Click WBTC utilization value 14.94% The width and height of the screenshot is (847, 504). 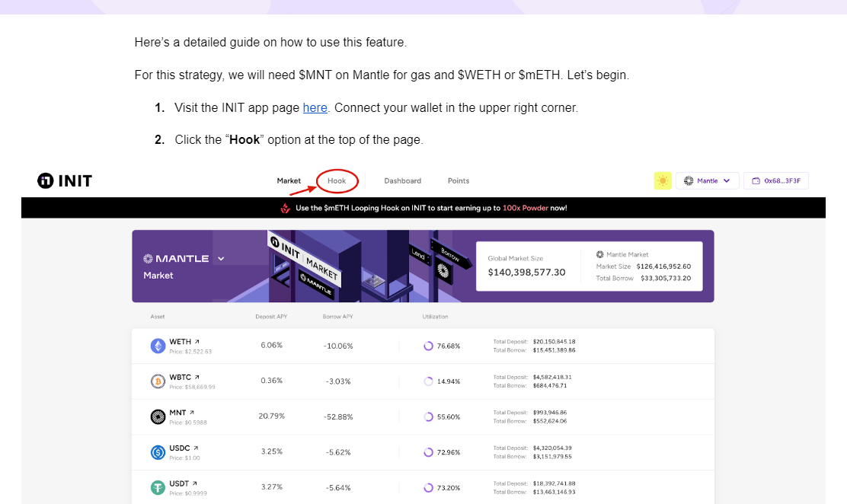pyautogui.click(x=449, y=381)
